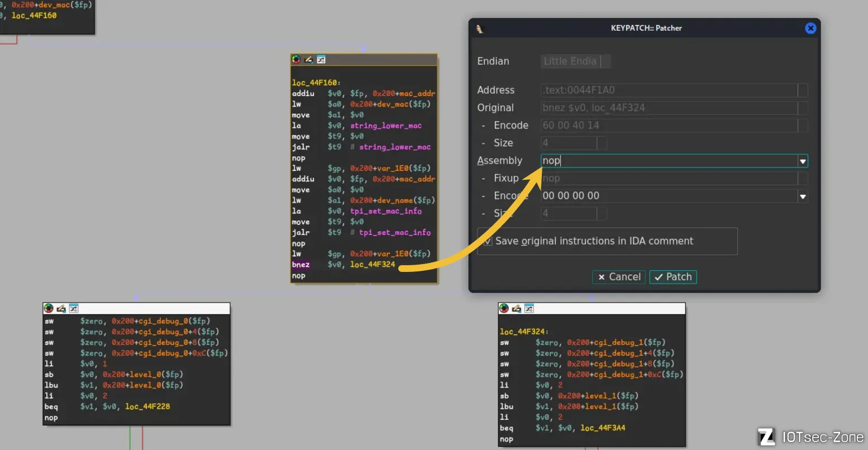Click the loc_44F160: label

coord(316,83)
